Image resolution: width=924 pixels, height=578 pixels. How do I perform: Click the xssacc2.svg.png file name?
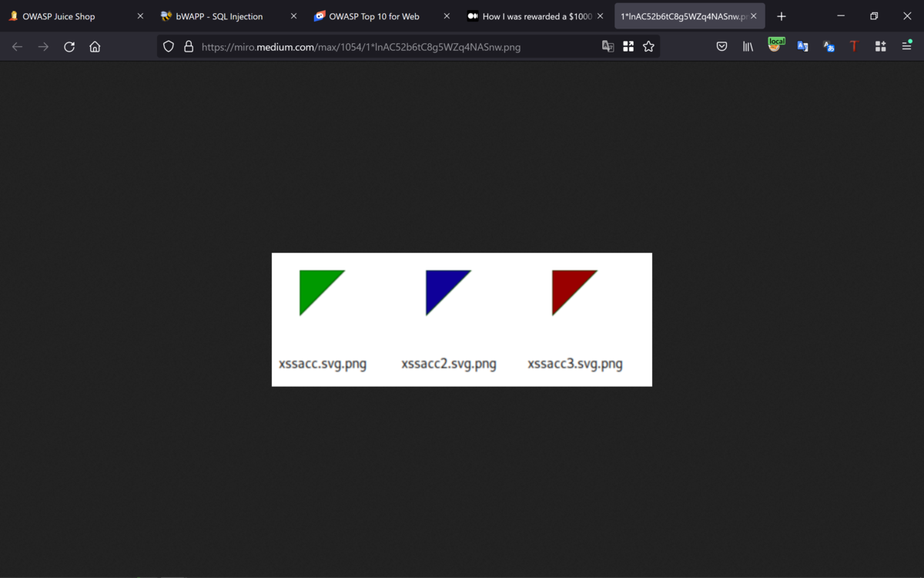(449, 364)
